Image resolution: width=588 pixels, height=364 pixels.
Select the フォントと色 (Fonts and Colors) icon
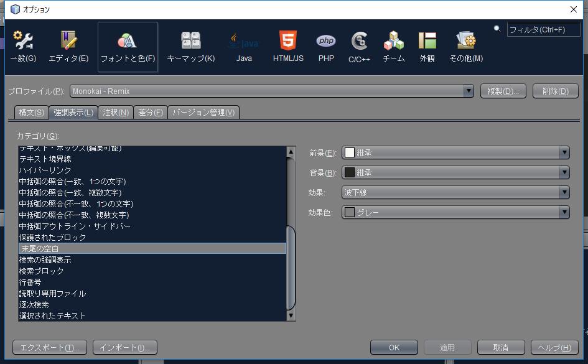pyautogui.click(x=127, y=47)
